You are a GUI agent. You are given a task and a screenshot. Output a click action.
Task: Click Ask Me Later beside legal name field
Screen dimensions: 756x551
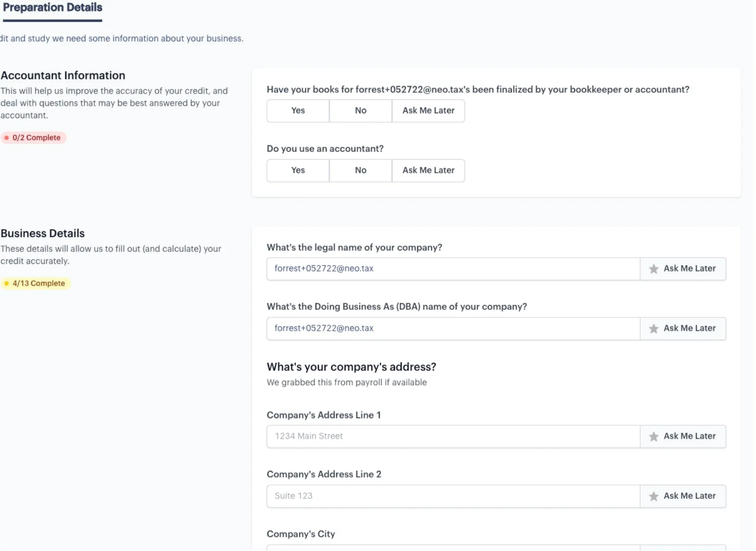(x=683, y=269)
